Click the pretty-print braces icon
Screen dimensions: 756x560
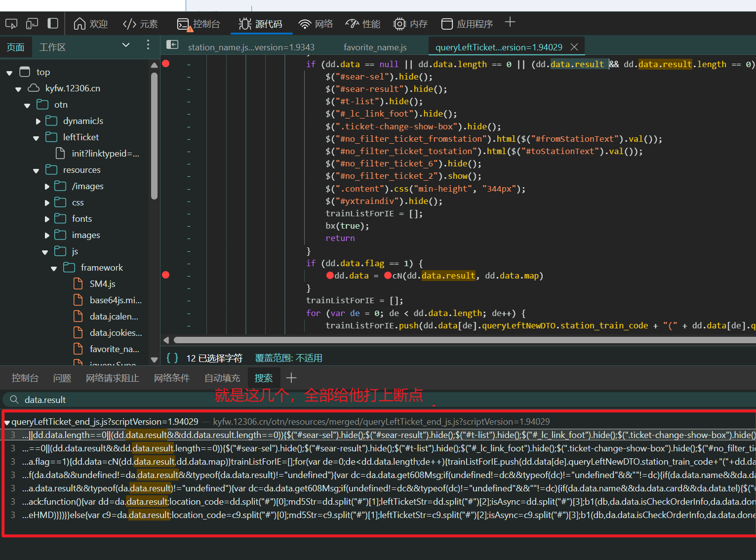click(x=172, y=358)
